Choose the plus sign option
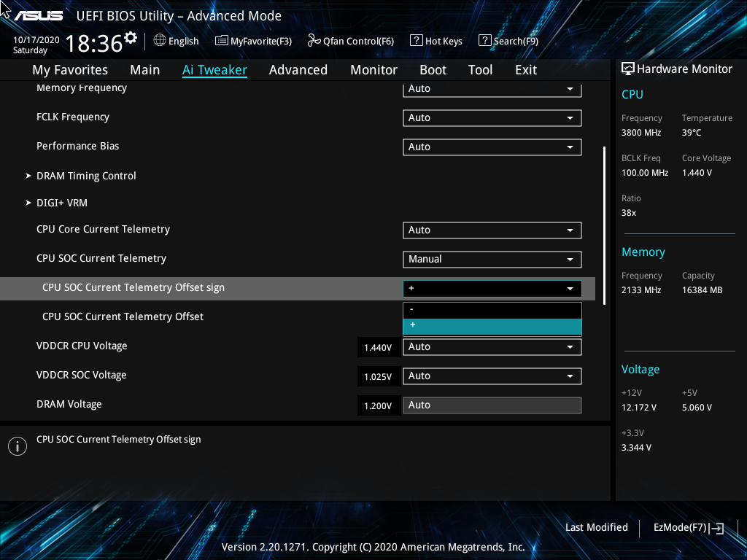This screenshot has width=747, height=560. (492, 326)
